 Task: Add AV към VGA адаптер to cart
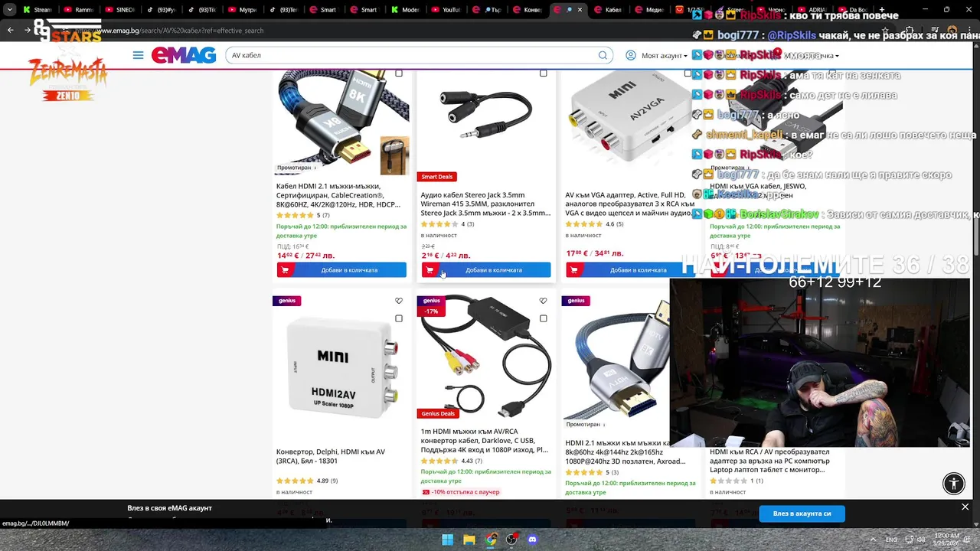pyautogui.click(x=631, y=269)
